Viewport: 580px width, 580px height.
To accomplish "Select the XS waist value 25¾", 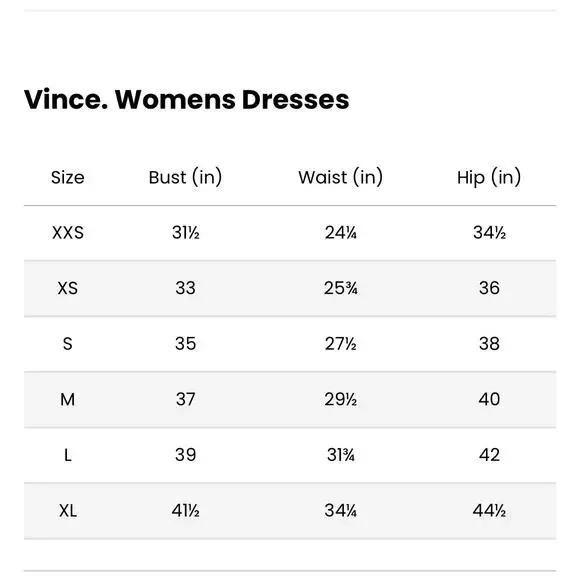I will click(341, 288).
